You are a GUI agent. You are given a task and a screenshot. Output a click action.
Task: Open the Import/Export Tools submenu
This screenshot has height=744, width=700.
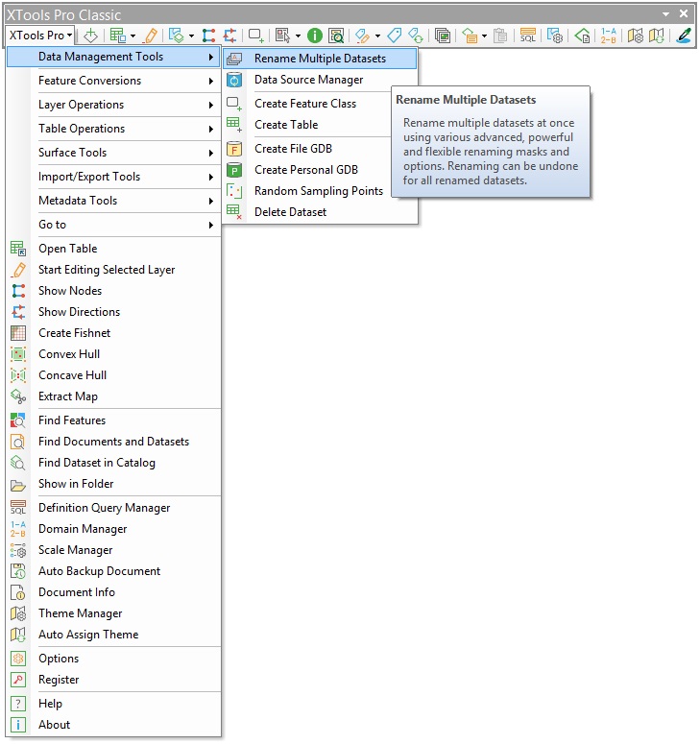point(114,177)
